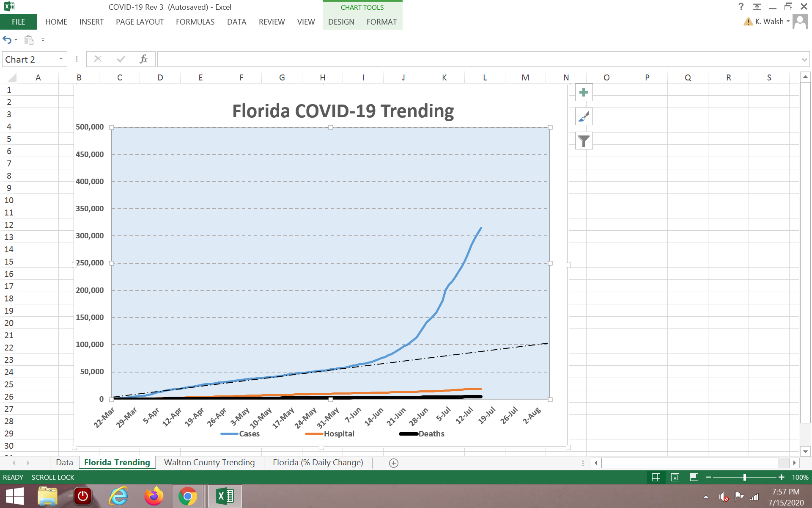
Task: Click the Name Box showing Chart 2
Action: 30,59
